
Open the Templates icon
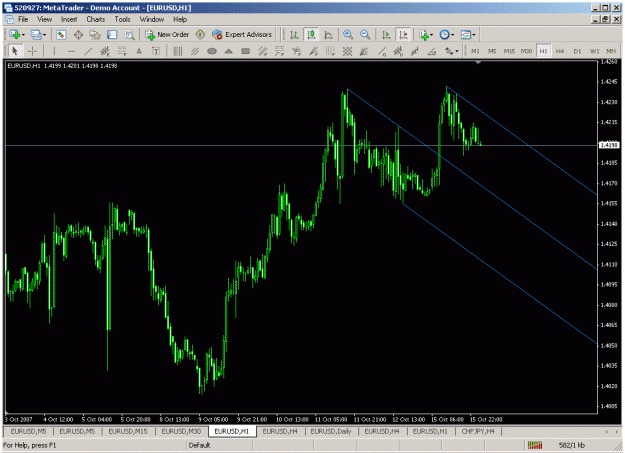466,35
